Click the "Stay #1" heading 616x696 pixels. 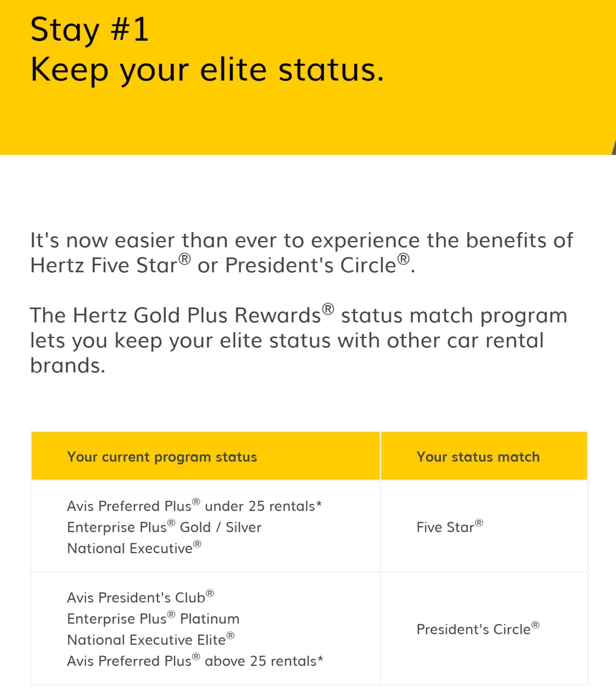[89, 30]
